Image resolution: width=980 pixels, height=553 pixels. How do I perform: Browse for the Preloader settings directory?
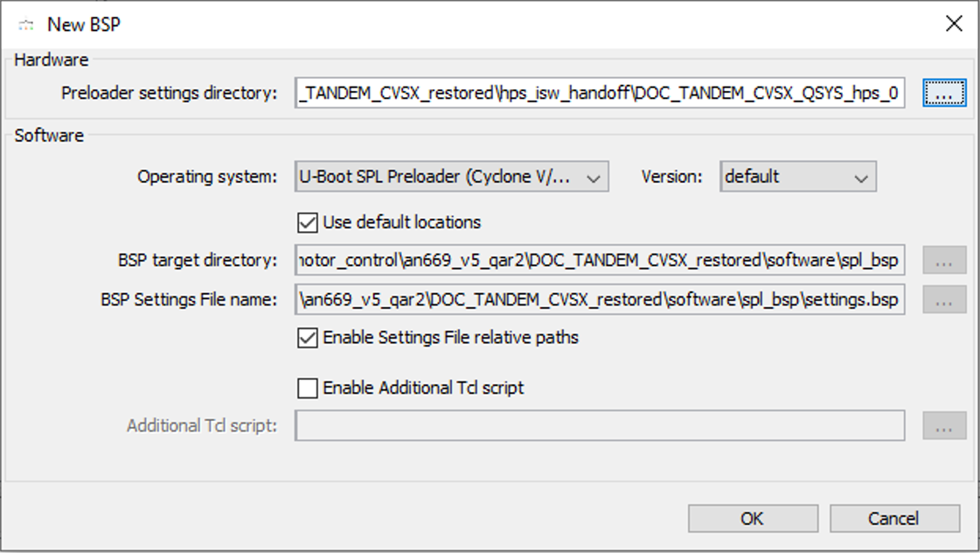pos(944,93)
